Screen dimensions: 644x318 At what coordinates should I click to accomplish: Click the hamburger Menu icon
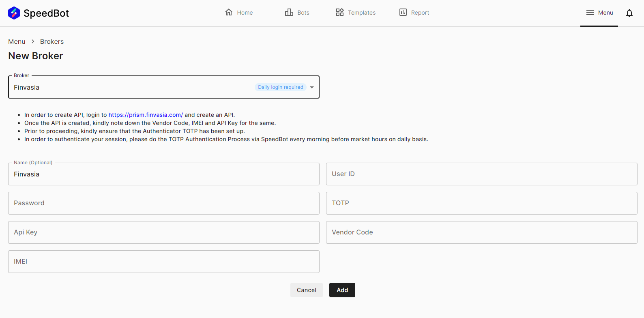pyautogui.click(x=590, y=12)
